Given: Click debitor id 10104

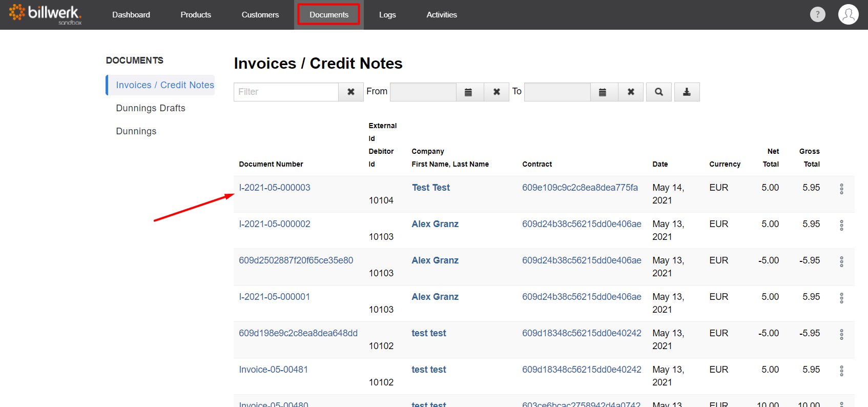Looking at the screenshot, I should [x=381, y=200].
